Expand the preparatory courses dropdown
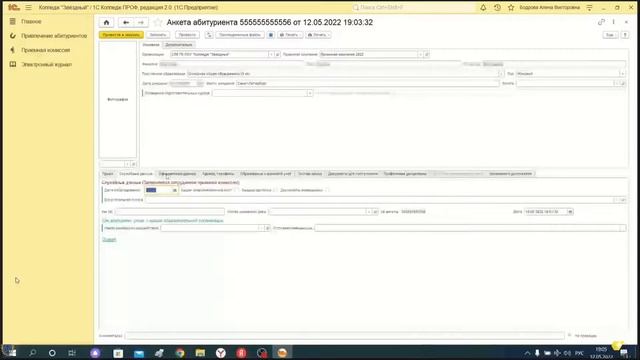 (x=310, y=93)
